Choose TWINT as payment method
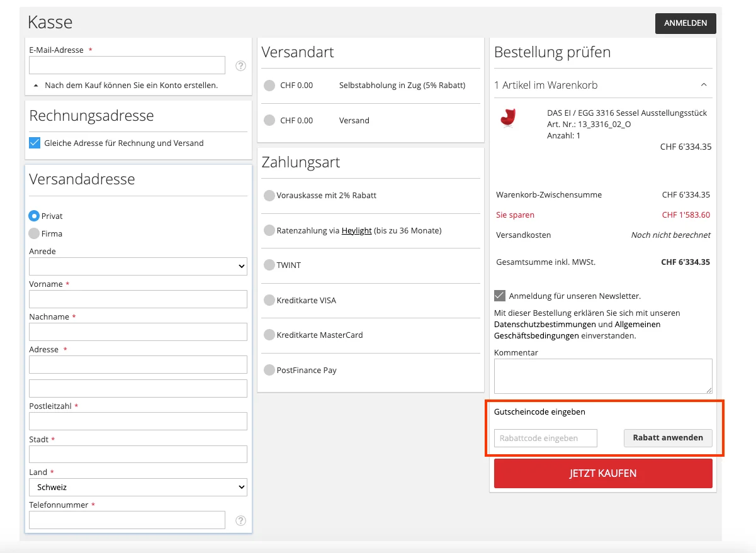756x553 pixels. [x=269, y=265]
